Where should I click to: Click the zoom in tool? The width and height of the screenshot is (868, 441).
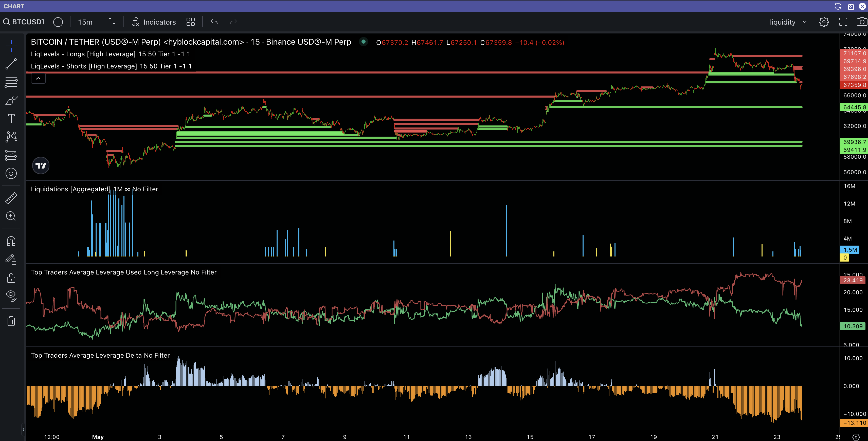[11, 216]
